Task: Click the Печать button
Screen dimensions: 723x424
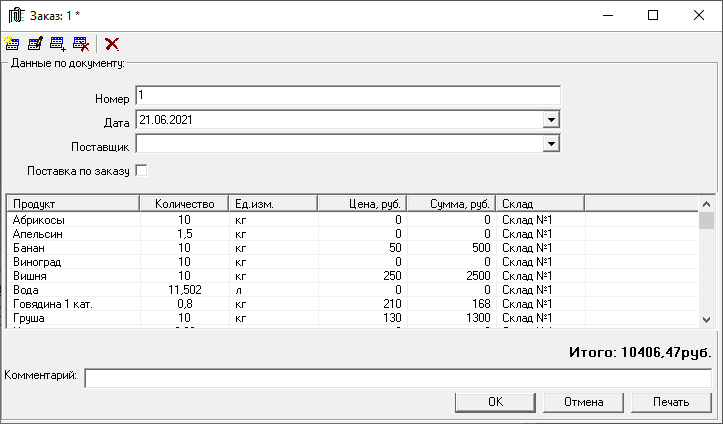Action: pyautogui.click(x=671, y=402)
